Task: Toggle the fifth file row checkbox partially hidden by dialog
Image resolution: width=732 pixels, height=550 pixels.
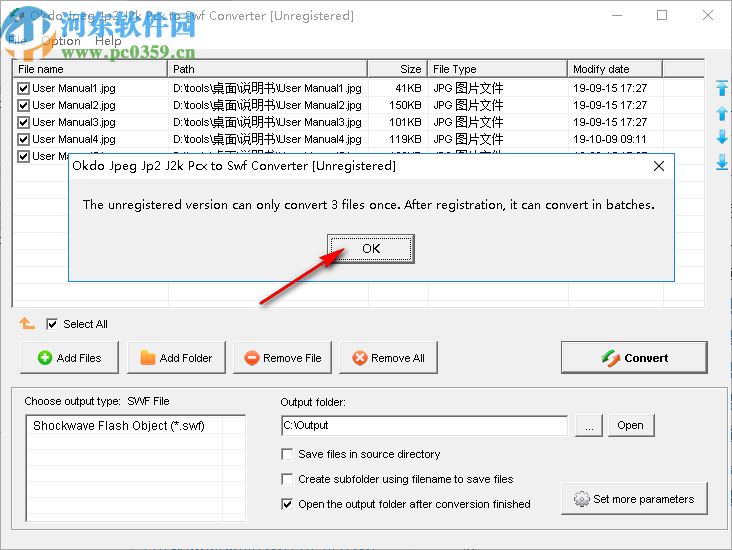Action: point(23,156)
